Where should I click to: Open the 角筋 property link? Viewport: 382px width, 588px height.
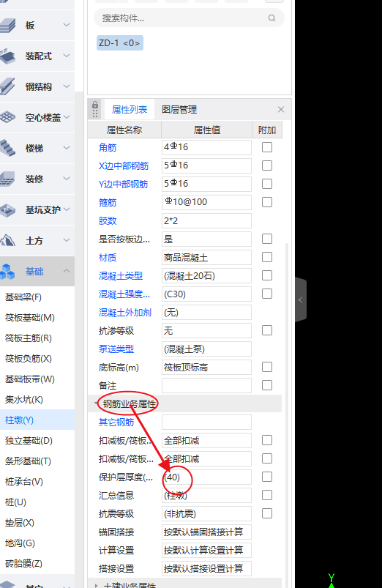[x=108, y=147]
